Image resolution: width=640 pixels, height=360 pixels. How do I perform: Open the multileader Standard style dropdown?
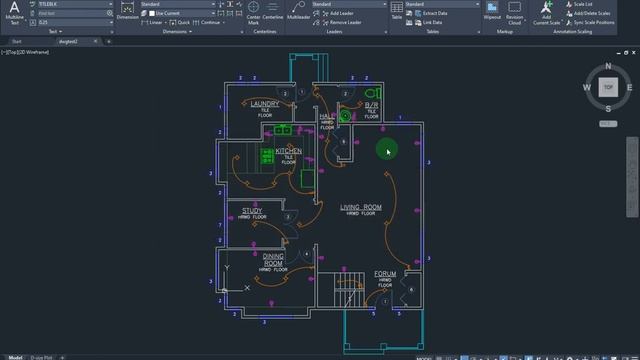[349, 4]
